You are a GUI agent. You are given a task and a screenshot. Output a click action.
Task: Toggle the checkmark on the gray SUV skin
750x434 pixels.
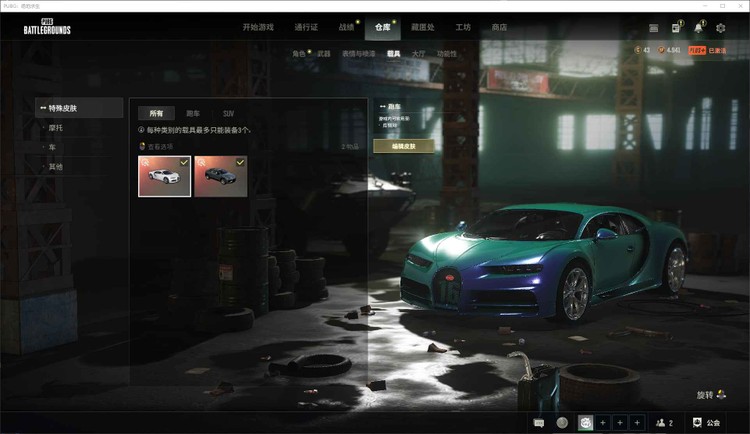coord(240,162)
